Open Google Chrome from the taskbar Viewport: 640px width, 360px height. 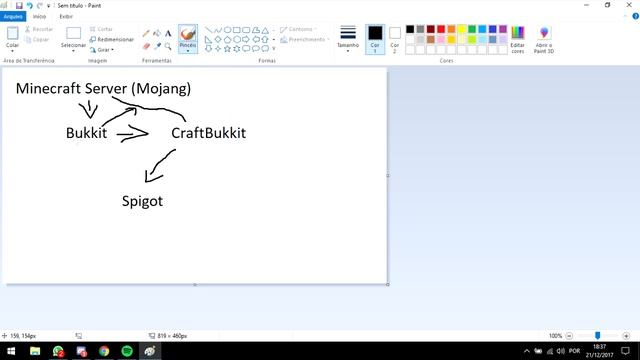tap(104, 351)
